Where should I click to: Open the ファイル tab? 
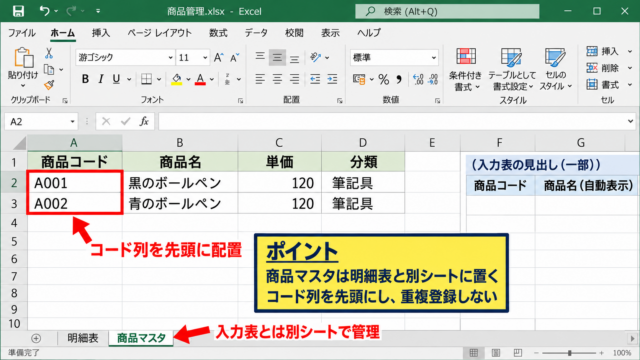click(x=22, y=33)
